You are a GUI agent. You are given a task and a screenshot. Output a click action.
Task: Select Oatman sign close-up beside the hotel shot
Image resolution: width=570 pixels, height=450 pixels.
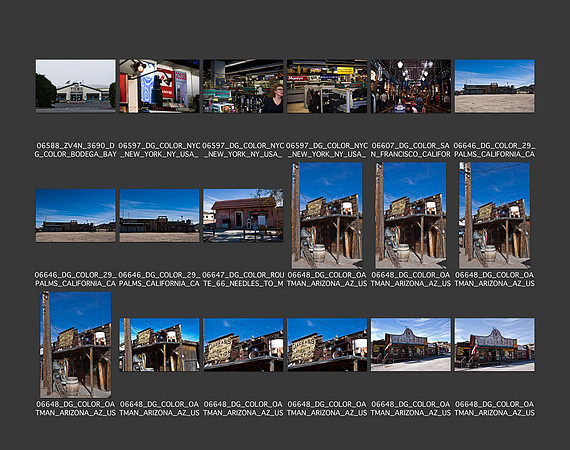pos(327,345)
